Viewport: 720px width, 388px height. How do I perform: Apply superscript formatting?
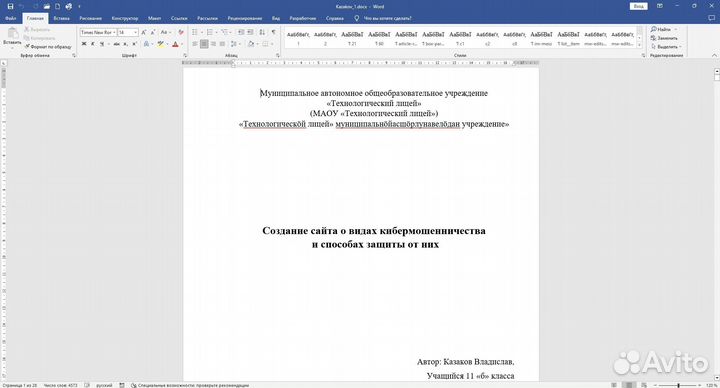pos(135,44)
